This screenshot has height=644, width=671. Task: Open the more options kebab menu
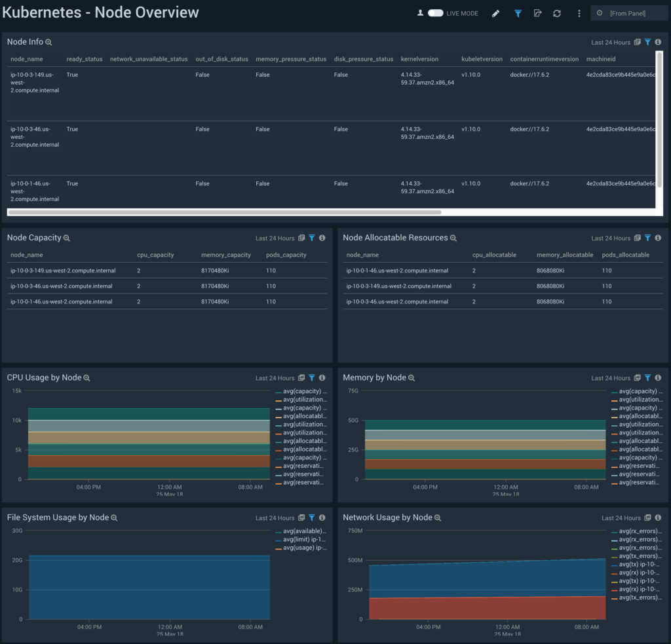[579, 14]
